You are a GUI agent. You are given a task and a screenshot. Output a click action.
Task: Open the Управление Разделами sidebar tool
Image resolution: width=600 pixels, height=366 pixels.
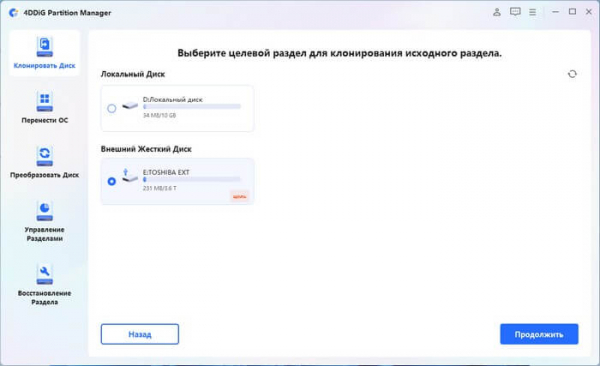(44, 222)
